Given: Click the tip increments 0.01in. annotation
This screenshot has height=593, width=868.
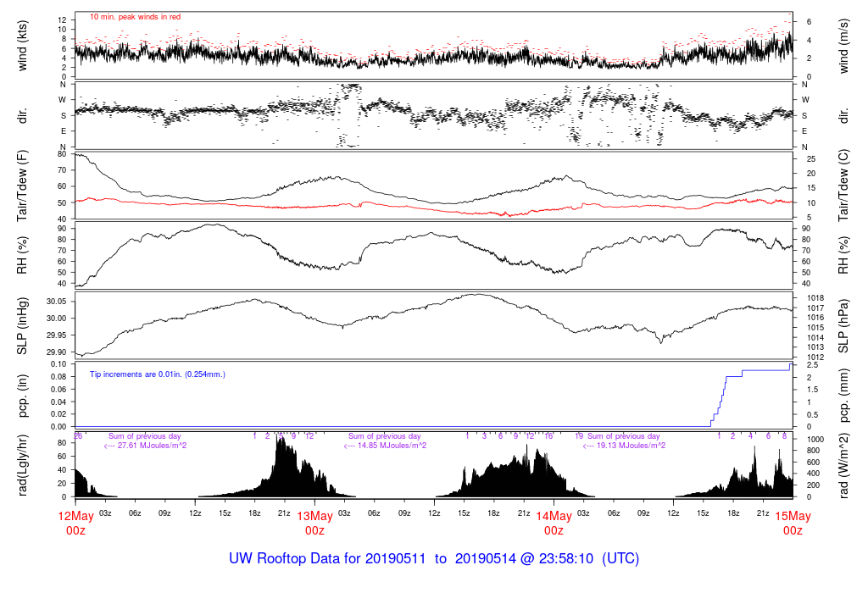Looking at the screenshot, I should 157,374.
